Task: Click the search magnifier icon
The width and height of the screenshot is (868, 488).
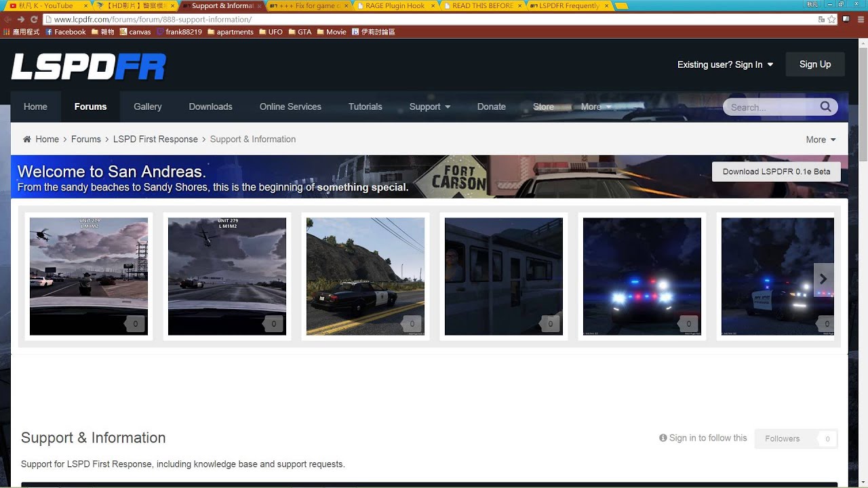Action: 825,106
